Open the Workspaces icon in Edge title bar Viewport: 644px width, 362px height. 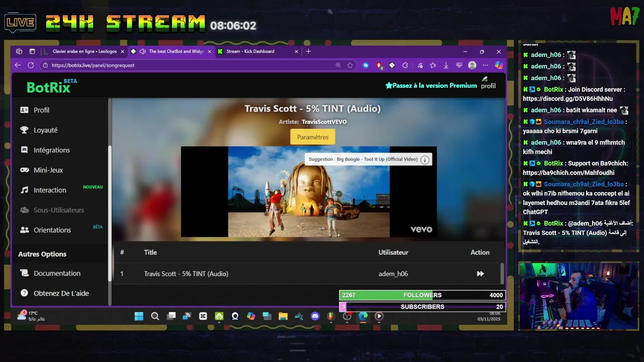click(x=19, y=51)
